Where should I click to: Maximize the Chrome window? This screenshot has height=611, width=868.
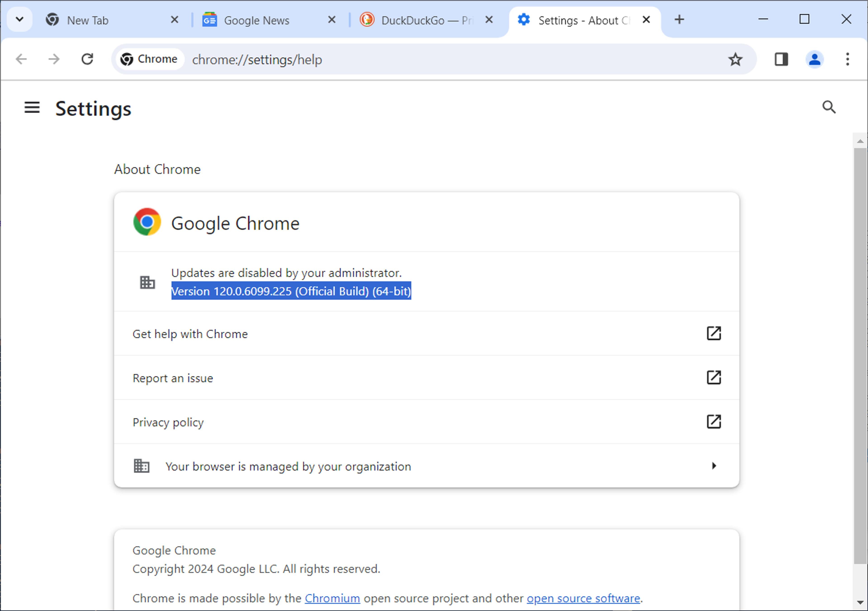pos(804,19)
